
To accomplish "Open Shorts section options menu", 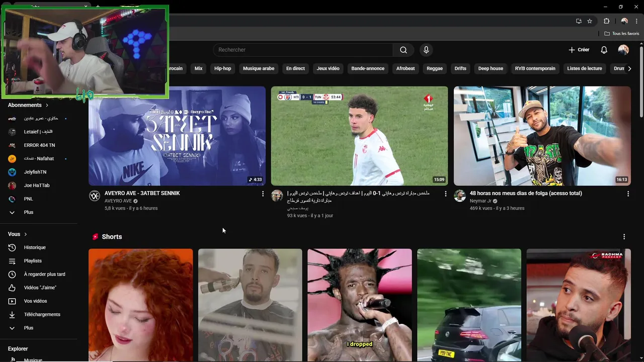I will pos(624,237).
